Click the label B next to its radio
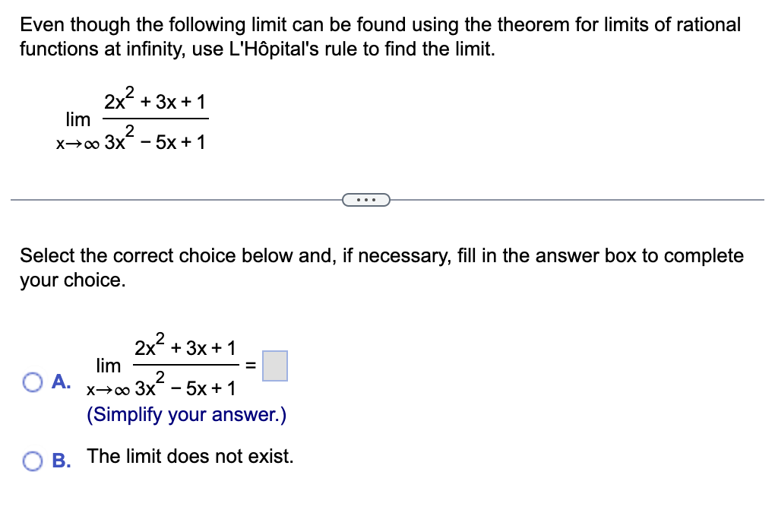This screenshot has width=775, height=532. (x=60, y=461)
